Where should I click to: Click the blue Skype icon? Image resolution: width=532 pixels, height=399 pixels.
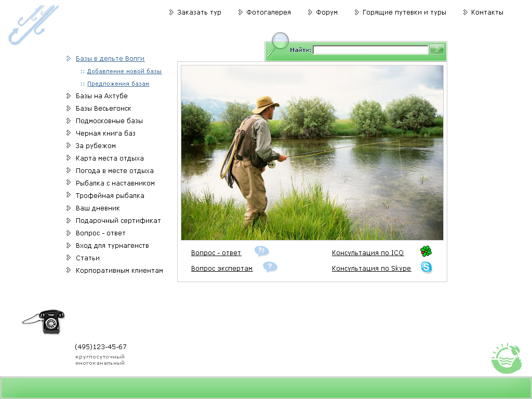(426, 268)
